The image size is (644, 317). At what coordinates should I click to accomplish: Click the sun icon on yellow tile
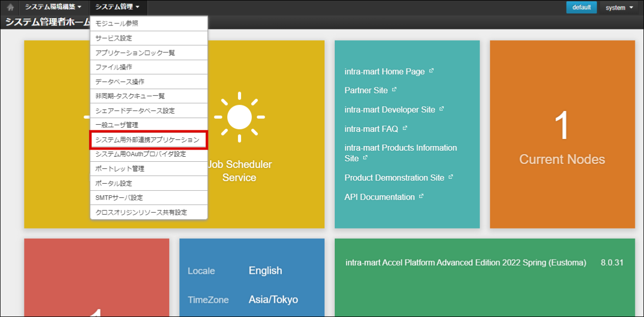click(239, 117)
